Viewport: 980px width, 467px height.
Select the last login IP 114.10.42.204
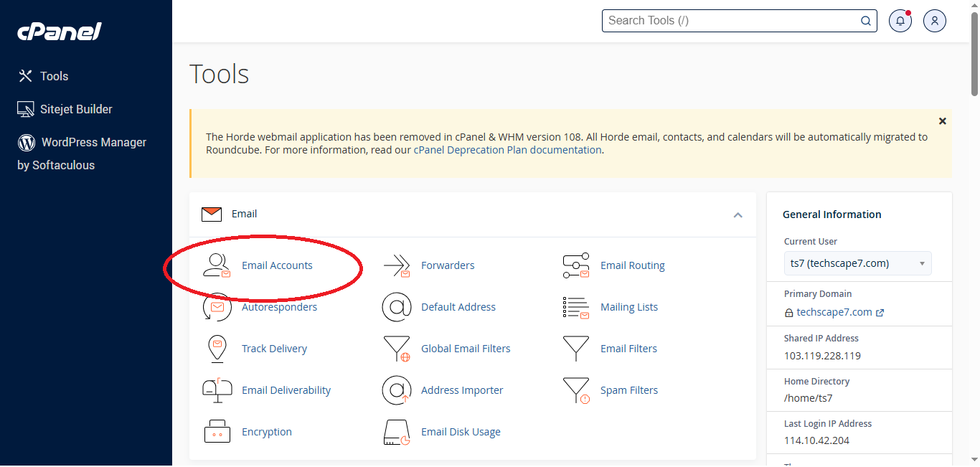coord(816,440)
